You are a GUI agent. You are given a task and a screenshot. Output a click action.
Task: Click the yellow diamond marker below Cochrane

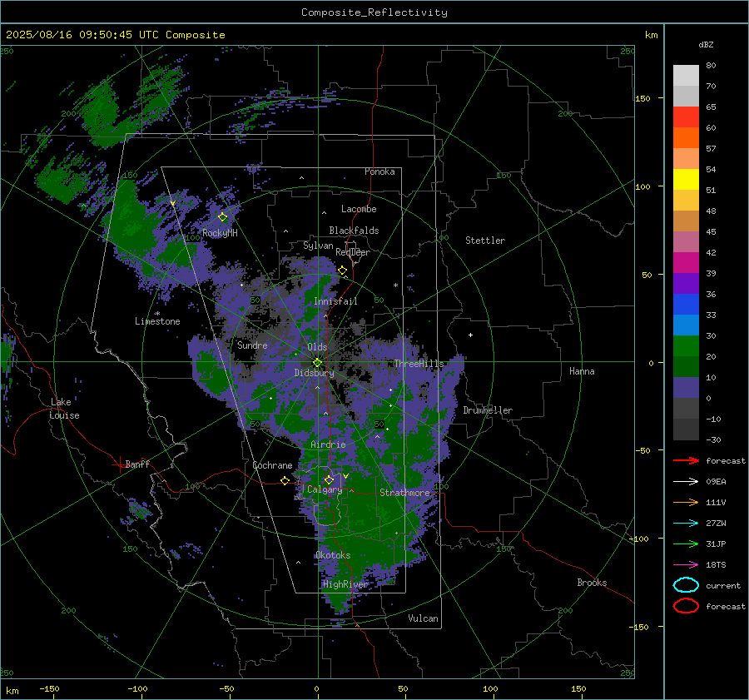pyautogui.click(x=285, y=480)
